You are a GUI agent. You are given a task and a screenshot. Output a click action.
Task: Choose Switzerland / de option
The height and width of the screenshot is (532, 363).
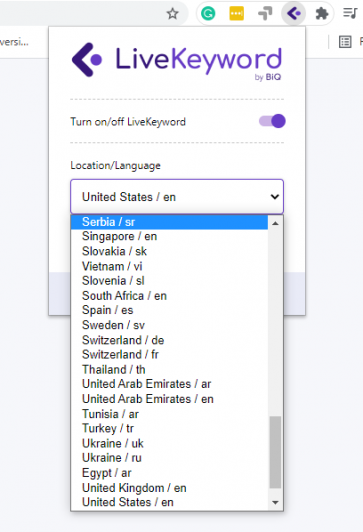[x=169, y=340]
